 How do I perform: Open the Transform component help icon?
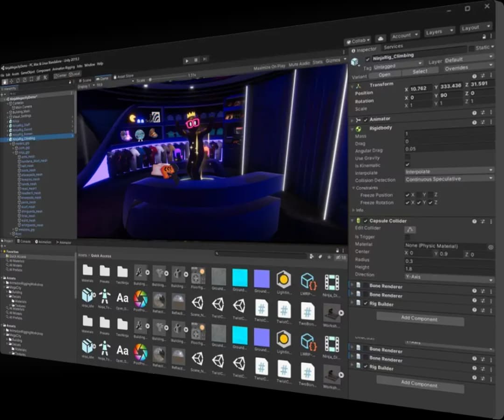tap(474, 76)
